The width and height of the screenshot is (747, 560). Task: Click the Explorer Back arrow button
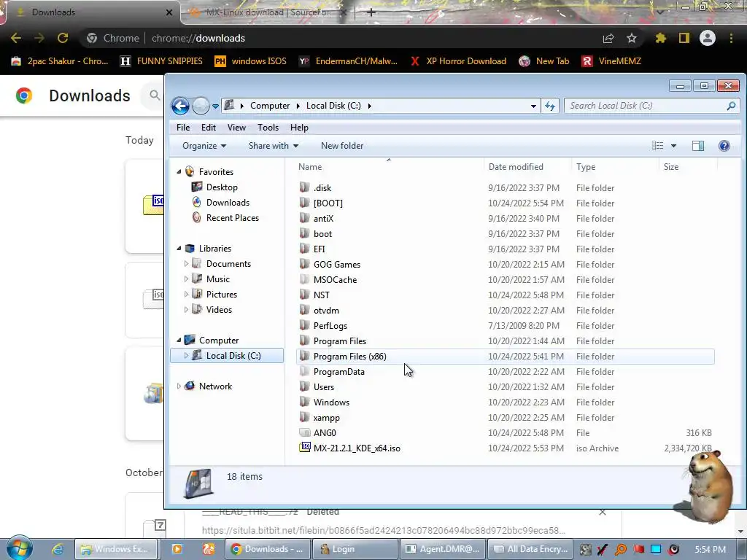tap(181, 106)
